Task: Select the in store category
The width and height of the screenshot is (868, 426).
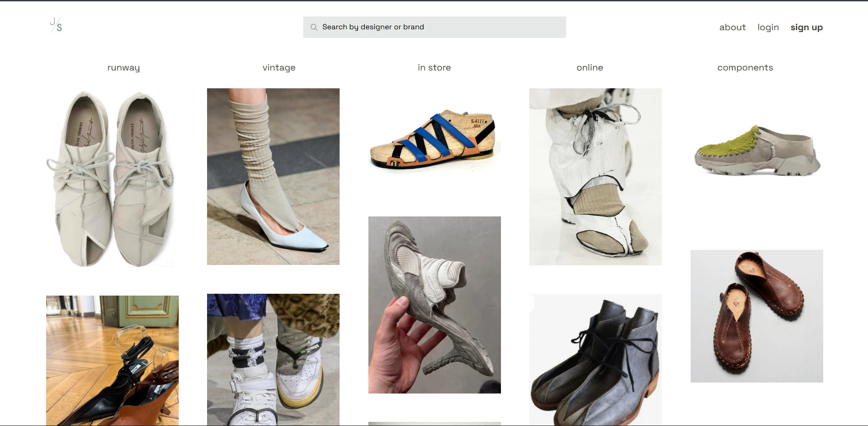Action: (434, 68)
